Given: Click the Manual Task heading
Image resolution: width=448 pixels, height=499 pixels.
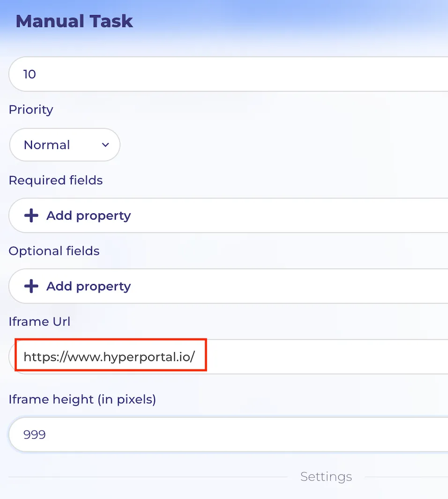Looking at the screenshot, I should (x=74, y=21).
